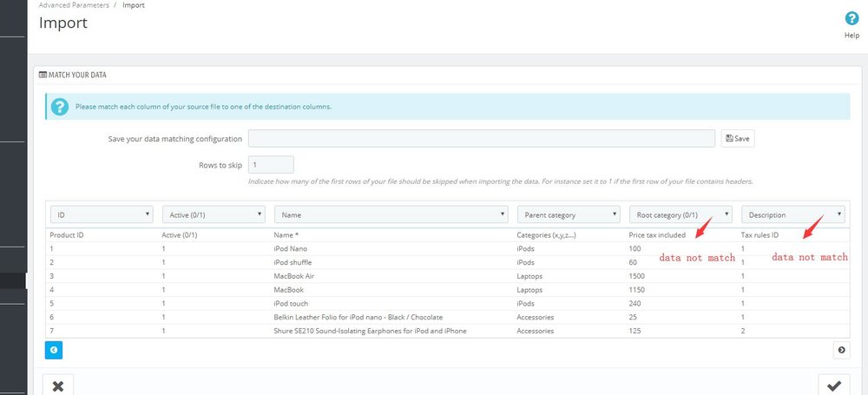Click the Rows to skip field
The height and width of the screenshot is (395, 868).
coord(271,165)
